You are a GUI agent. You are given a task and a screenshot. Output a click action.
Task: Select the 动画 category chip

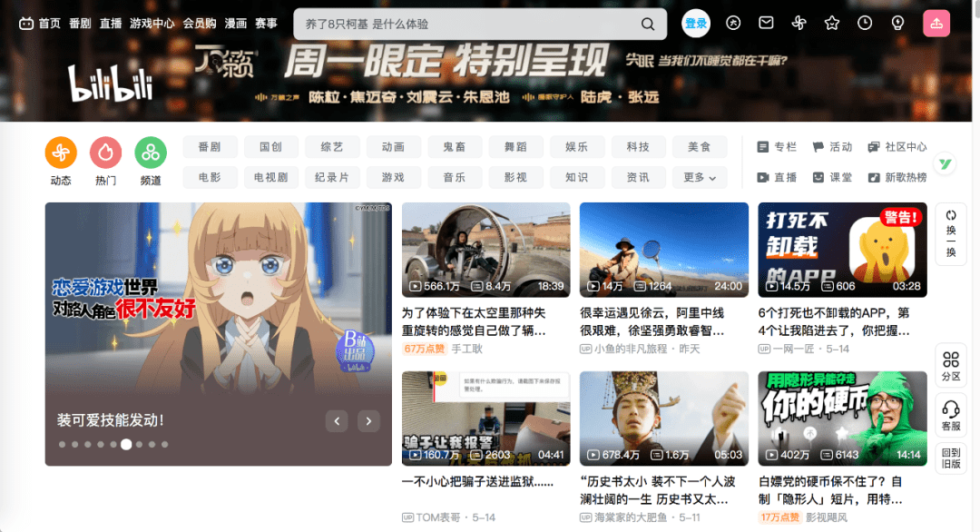394,147
